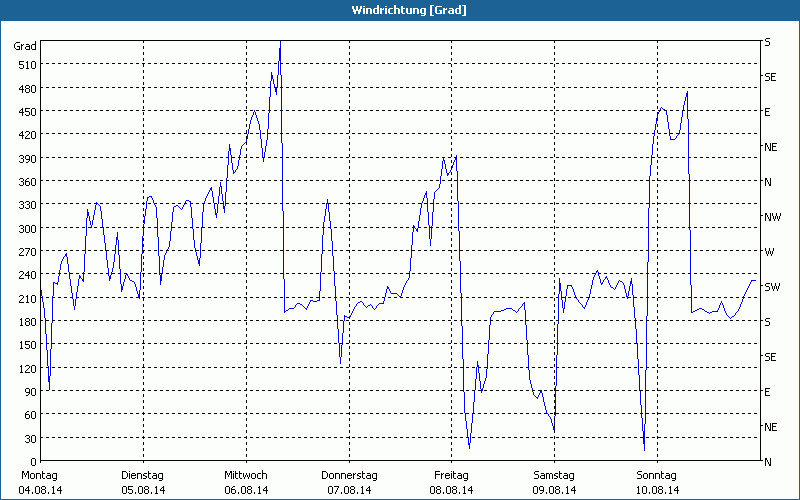The height and width of the screenshot is (500, 800).
Task: Click the "Freitag" day label
Action: [x=451, y=476]
